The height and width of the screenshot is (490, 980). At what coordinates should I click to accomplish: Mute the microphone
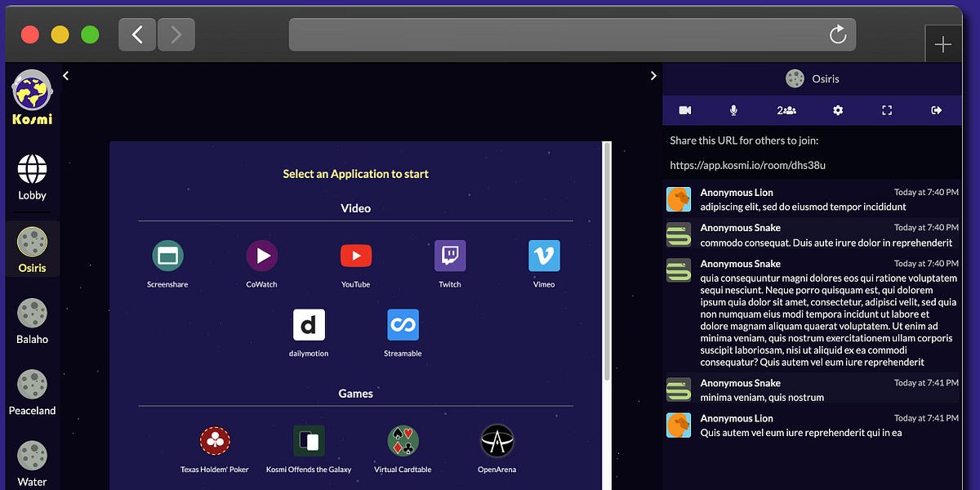(733, 109)
